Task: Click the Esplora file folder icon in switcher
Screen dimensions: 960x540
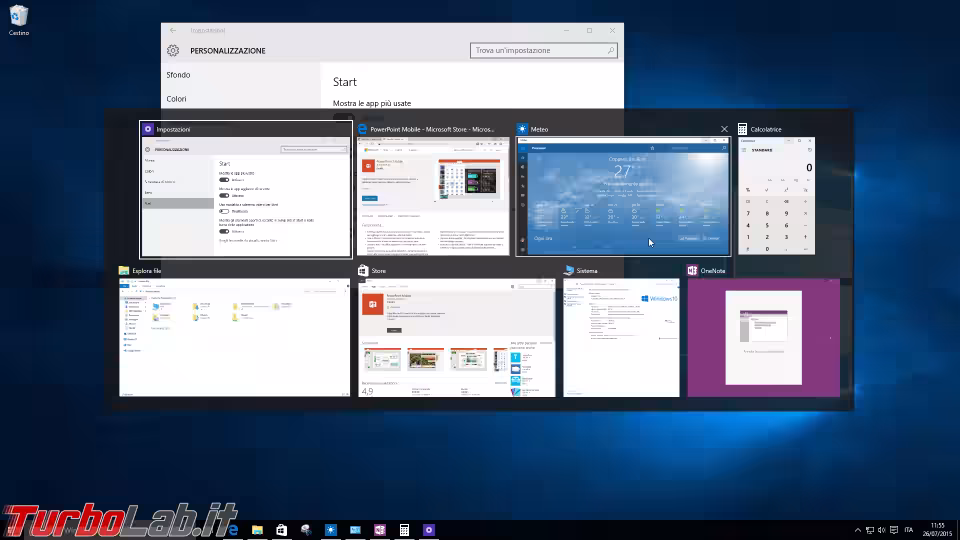Action: tap(124, 271)
